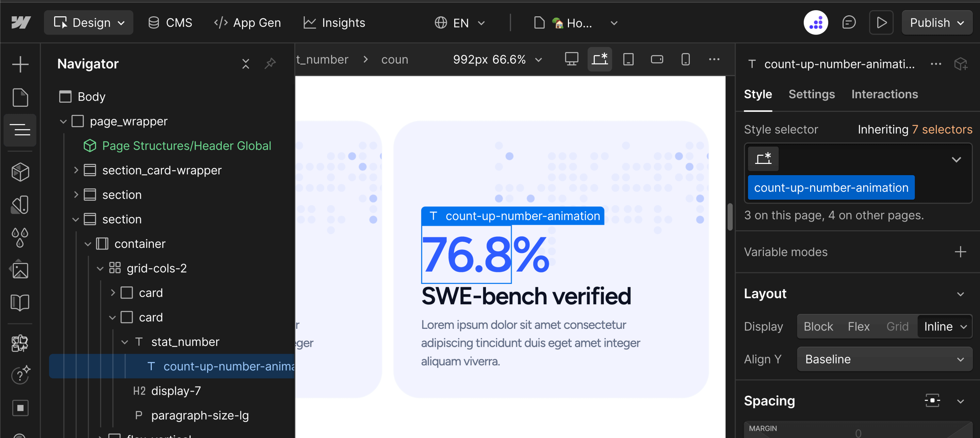
Task: Switch to Desktop breakpoint view
Action: coord(571,59)
